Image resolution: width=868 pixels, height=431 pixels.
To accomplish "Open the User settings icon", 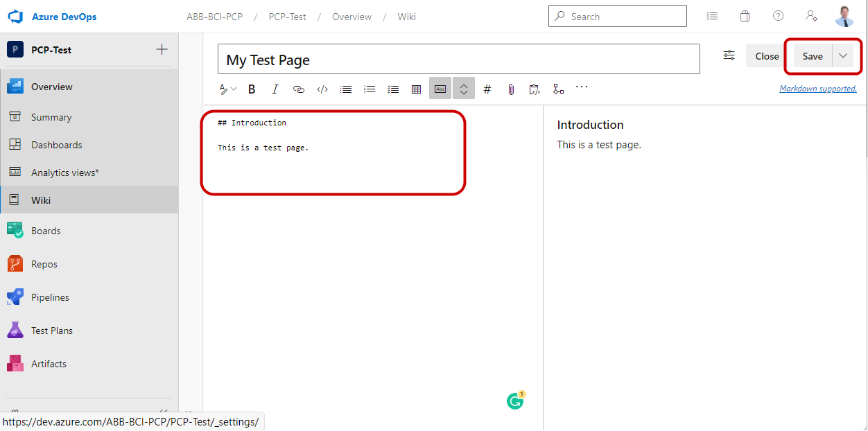I will click(812, 16).
